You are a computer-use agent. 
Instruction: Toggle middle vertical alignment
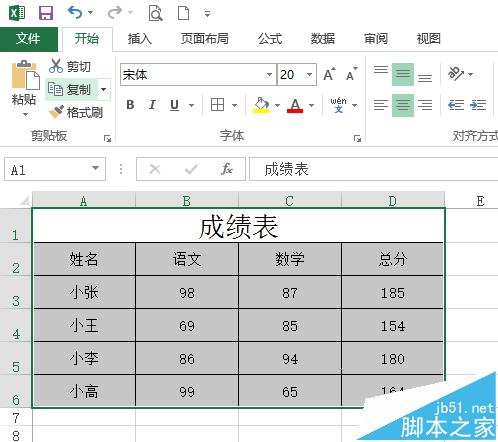403,74
